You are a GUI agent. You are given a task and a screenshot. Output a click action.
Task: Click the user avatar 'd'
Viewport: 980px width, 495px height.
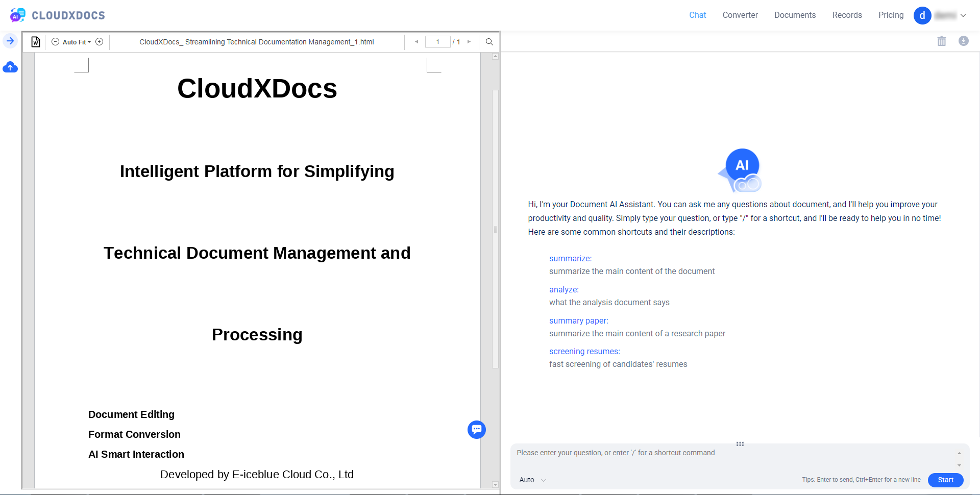pyautogui.click(x=922, y=15)
